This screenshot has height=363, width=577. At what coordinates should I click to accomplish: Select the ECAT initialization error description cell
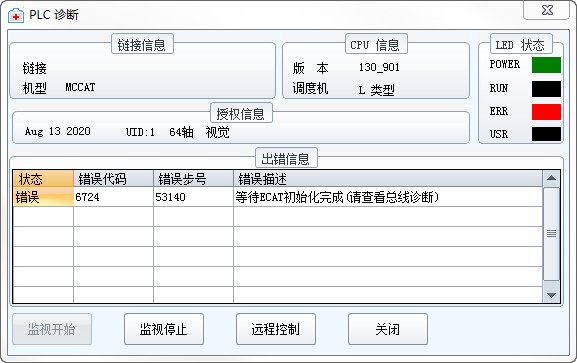coord(388,197)
